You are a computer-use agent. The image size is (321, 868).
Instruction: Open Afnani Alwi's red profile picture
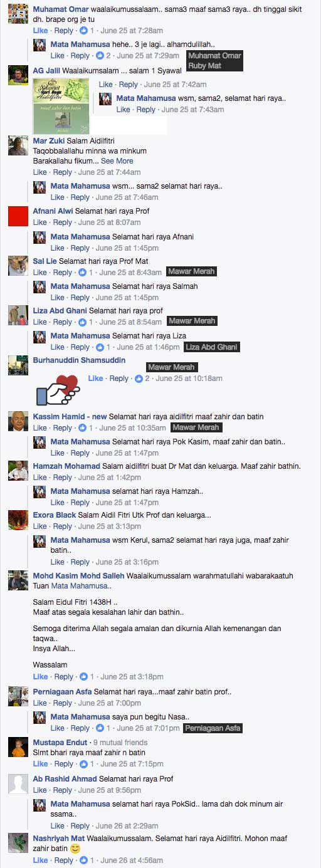(x=18, y=216)
